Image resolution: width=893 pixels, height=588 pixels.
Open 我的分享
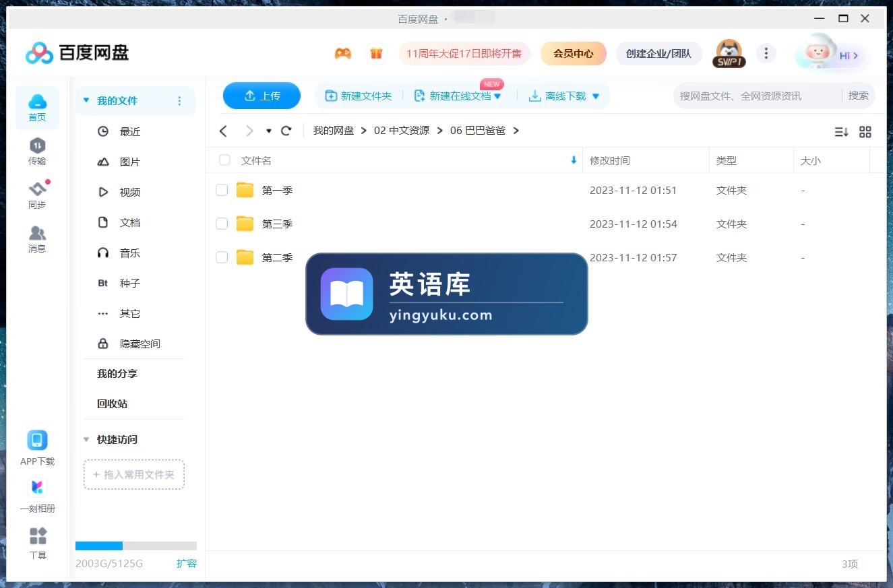(x=117, y=373)
